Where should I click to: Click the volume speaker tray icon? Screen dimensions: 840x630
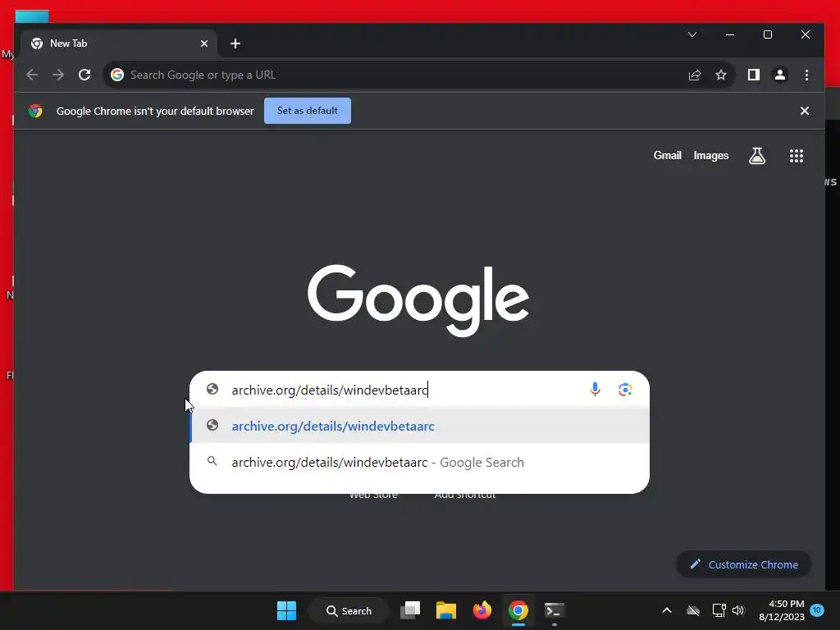coord(738,610)
